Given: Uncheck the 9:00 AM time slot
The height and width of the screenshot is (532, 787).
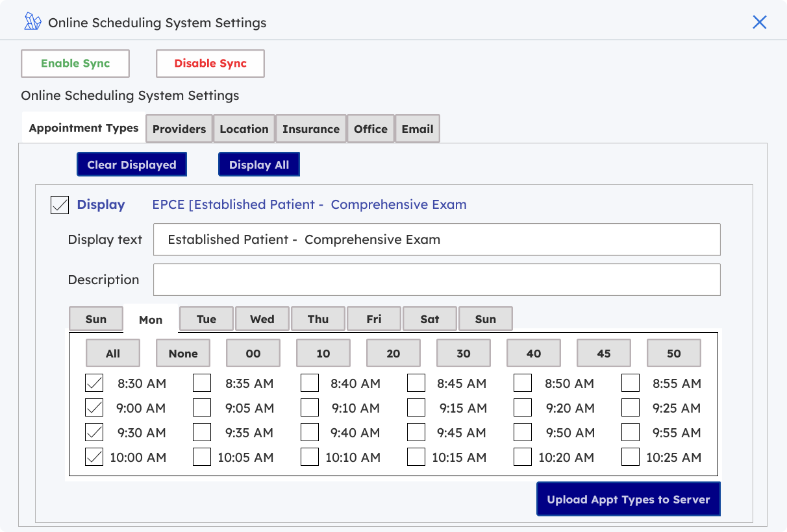Looking at the screenshot, I should (95, 408).
